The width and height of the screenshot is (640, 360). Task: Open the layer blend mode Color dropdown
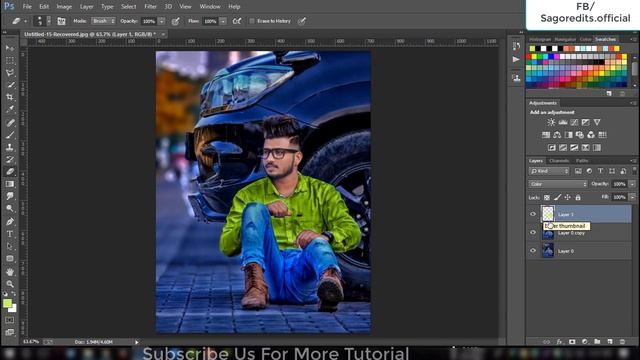(x=558, y=184)
